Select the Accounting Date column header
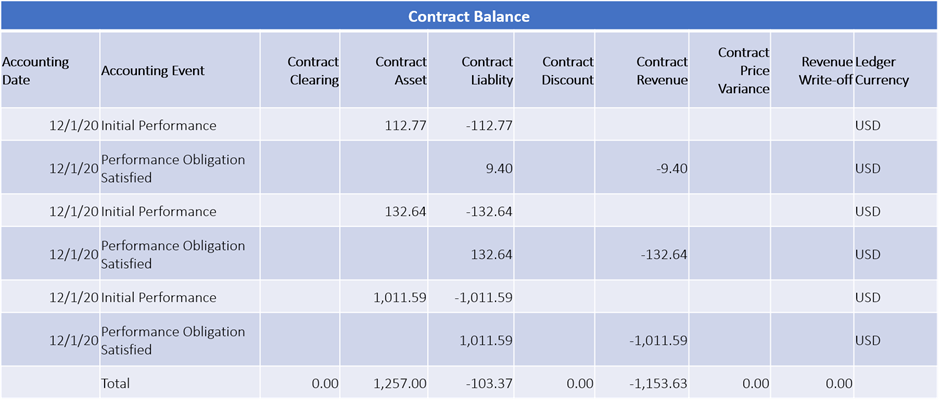The height and width of the screenshot is (401, 940). 36,71
